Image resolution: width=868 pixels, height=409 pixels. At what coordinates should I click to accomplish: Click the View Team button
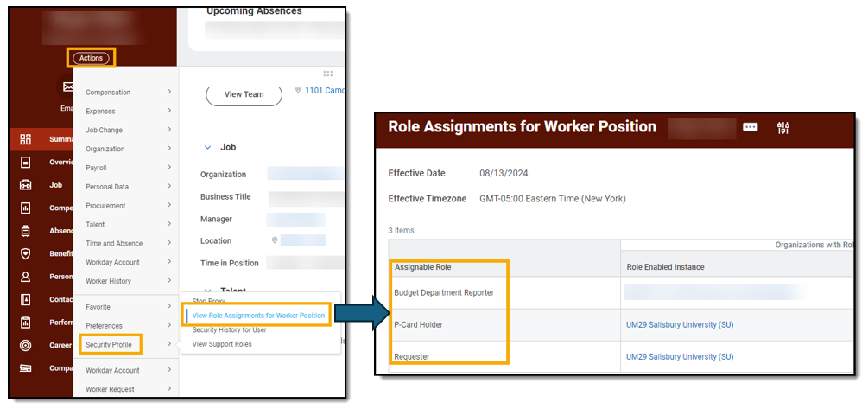pos(244,94)
